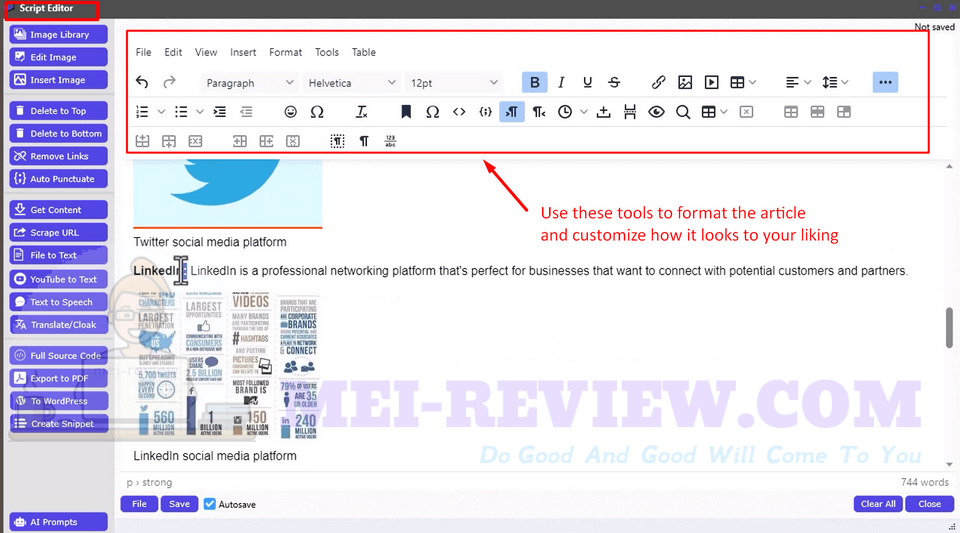Viewport: 960px width, 533px height.
Task: Click the Scrape URL button
Action: 59,233
